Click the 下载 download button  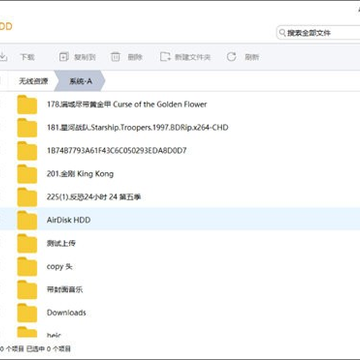point(17,57)
